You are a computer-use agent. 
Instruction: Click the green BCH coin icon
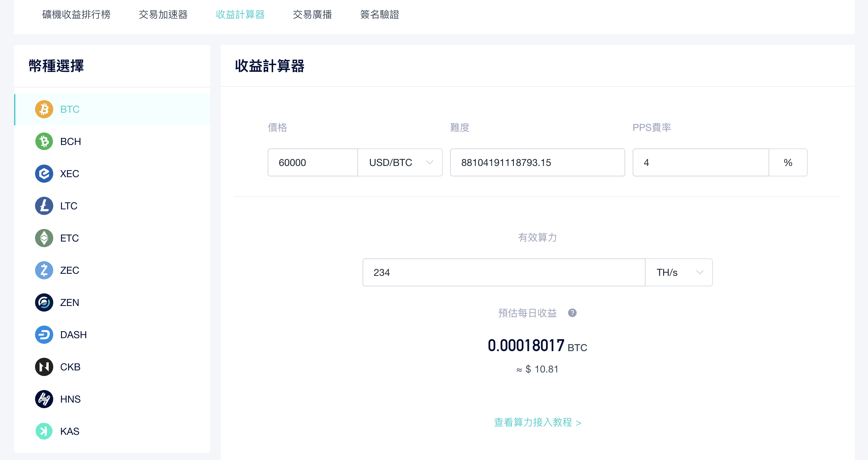44,141
